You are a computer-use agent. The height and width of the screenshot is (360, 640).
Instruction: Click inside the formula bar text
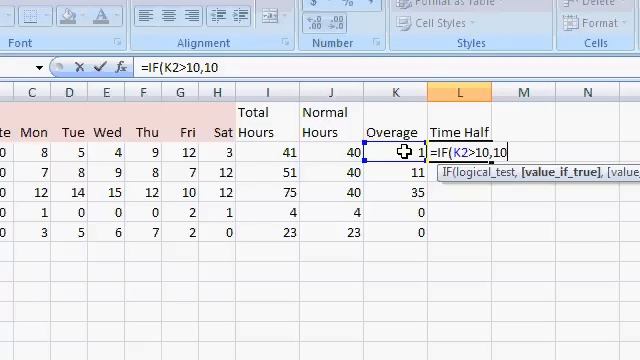click(180, 67)
